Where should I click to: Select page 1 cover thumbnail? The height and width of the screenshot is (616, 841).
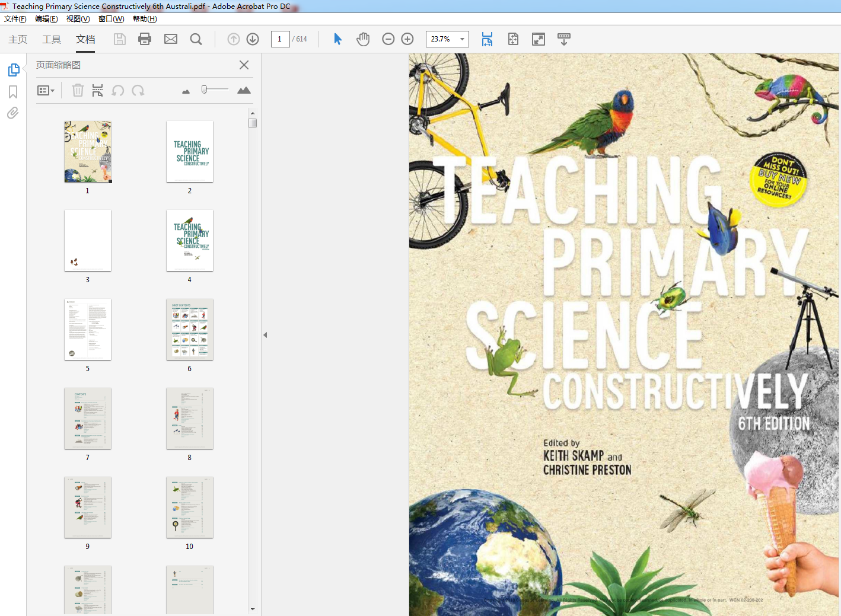[88, 152]
